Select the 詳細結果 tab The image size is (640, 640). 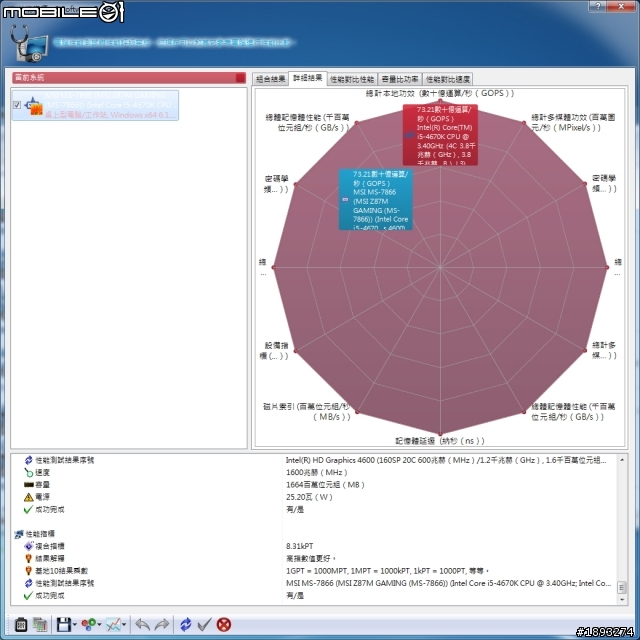pyautogui.click(x=308, y=78)
